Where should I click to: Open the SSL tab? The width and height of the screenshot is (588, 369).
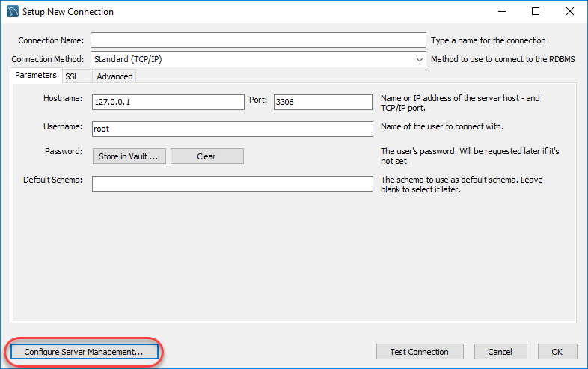[72, 76]
